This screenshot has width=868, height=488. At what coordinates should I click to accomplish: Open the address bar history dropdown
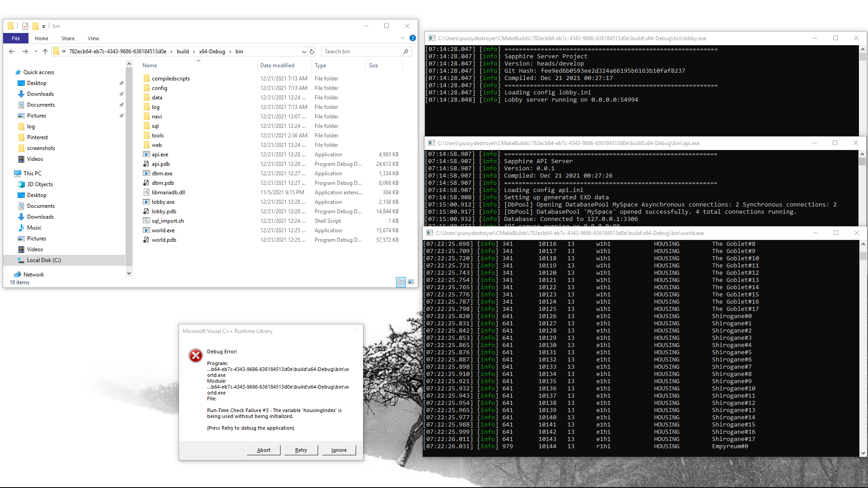pos(304,52)
